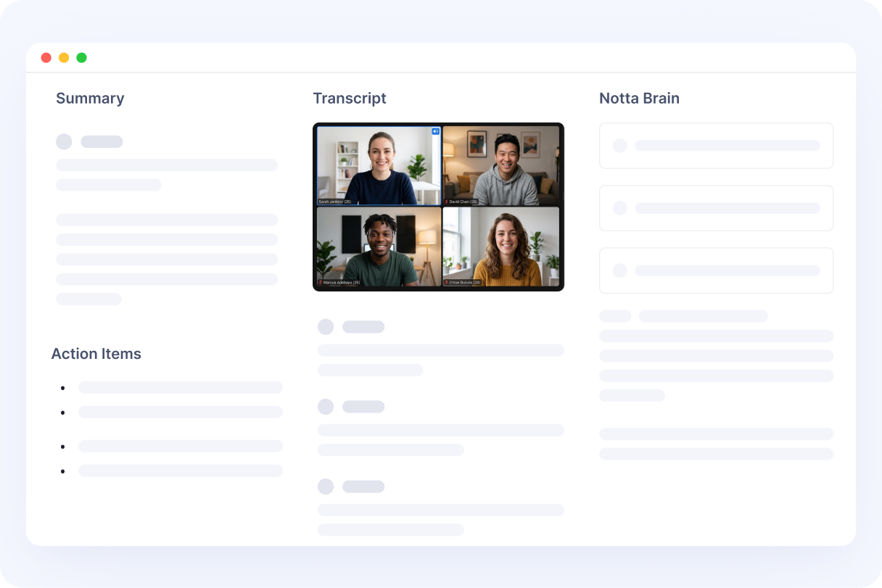This screenshot has height=588, width=882.
Task: Toggle Marcus Adebayo's muted mic icon
Action: [320, 282]
